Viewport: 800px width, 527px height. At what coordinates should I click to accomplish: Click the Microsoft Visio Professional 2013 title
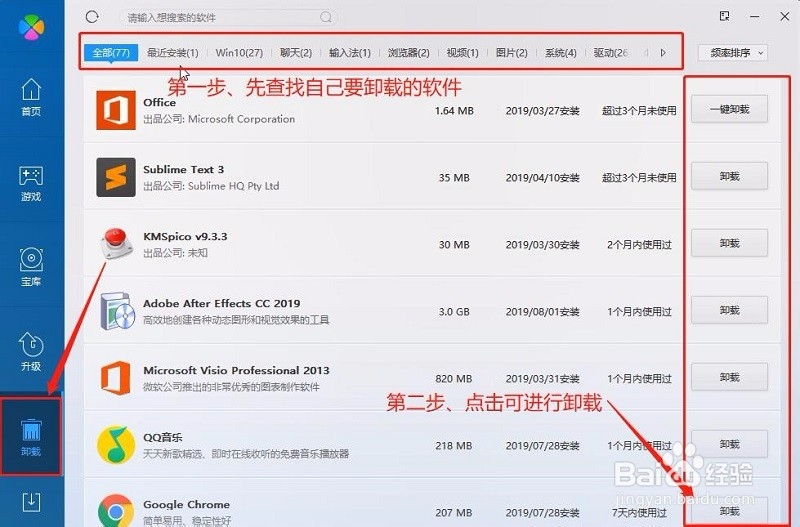pos(236,370)
